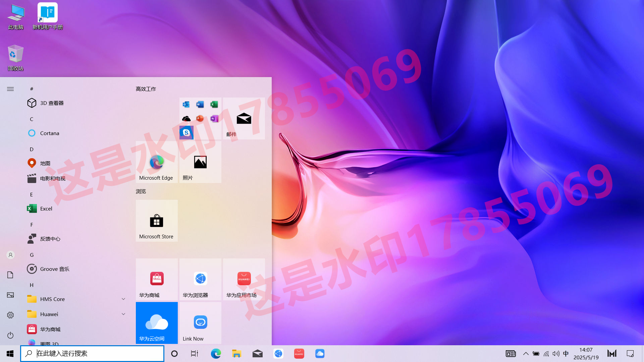Screen dimensions: 644x362
Task: Show hidden system tray icons
Action: click(526, 354)
